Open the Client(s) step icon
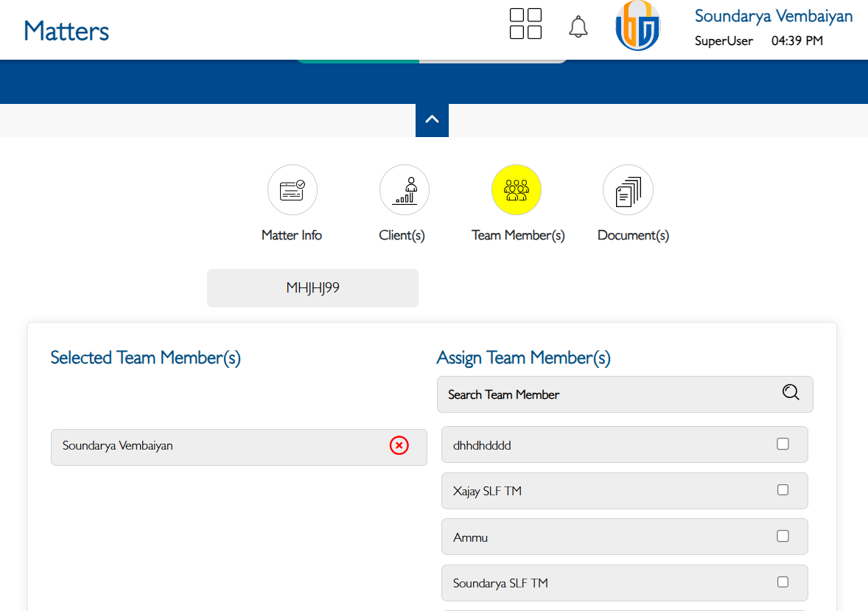 (404, 190)
